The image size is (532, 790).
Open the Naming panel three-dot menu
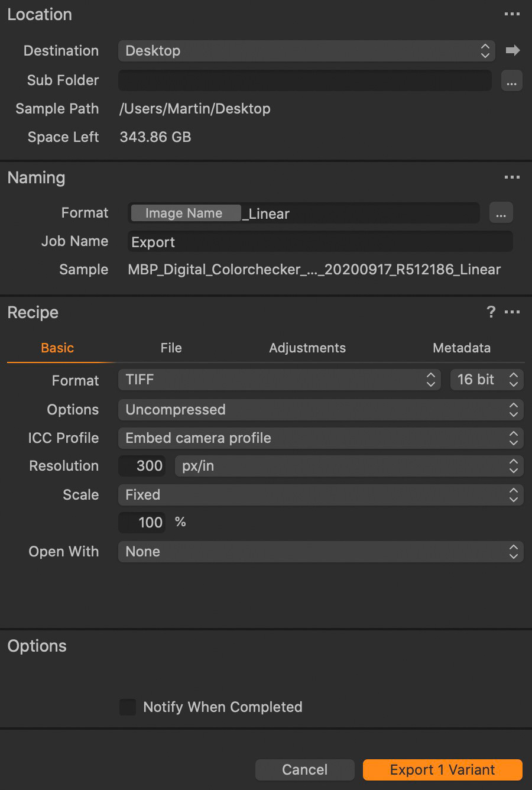coord(512,177)
